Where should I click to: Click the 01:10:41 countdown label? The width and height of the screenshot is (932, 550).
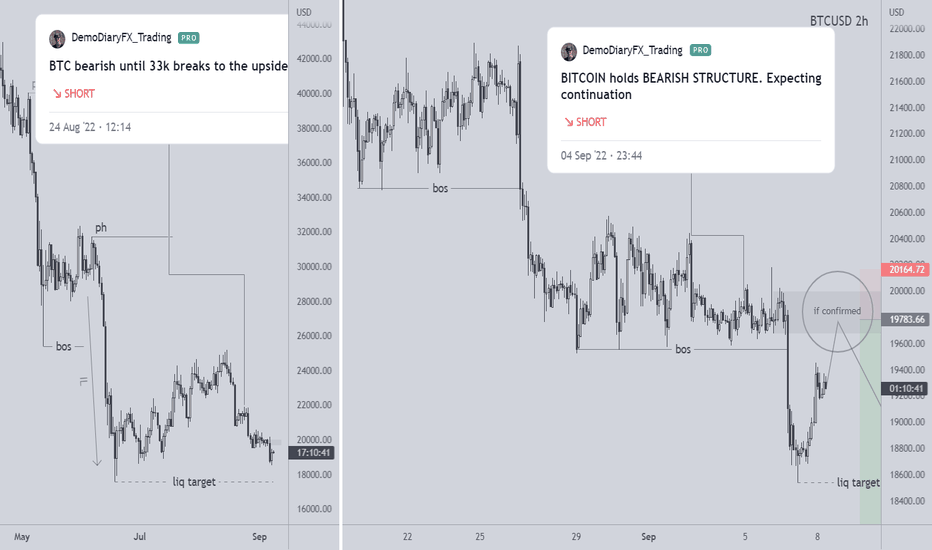(x=906, y=389)
